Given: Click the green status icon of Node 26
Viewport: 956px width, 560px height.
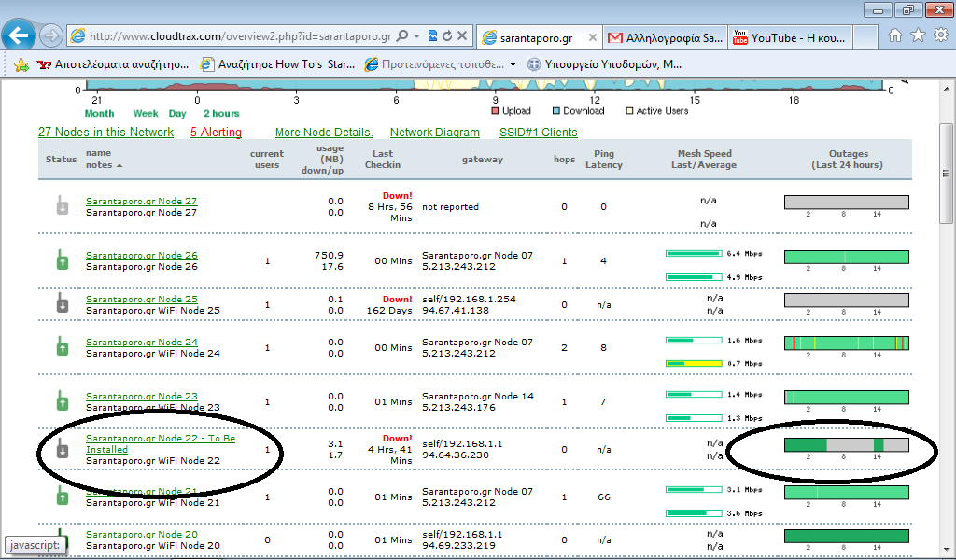Looking at the screenshot, I should [63, 259].
